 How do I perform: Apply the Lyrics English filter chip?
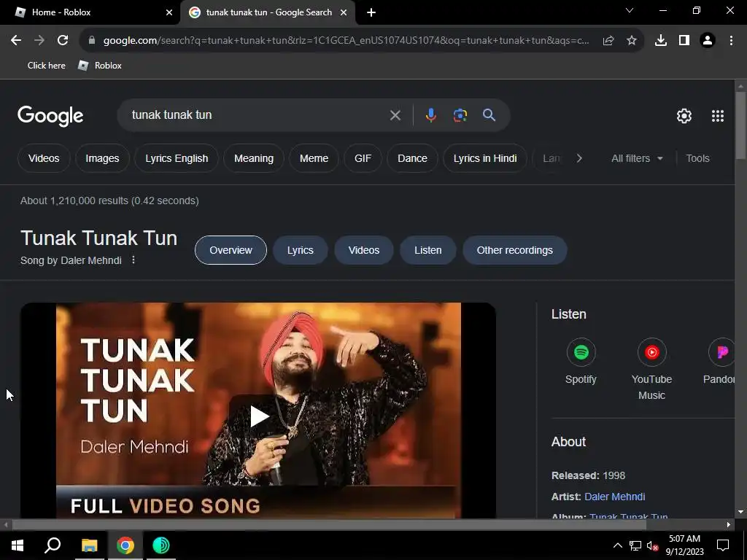pyautogui.click(x=177, y=158)
